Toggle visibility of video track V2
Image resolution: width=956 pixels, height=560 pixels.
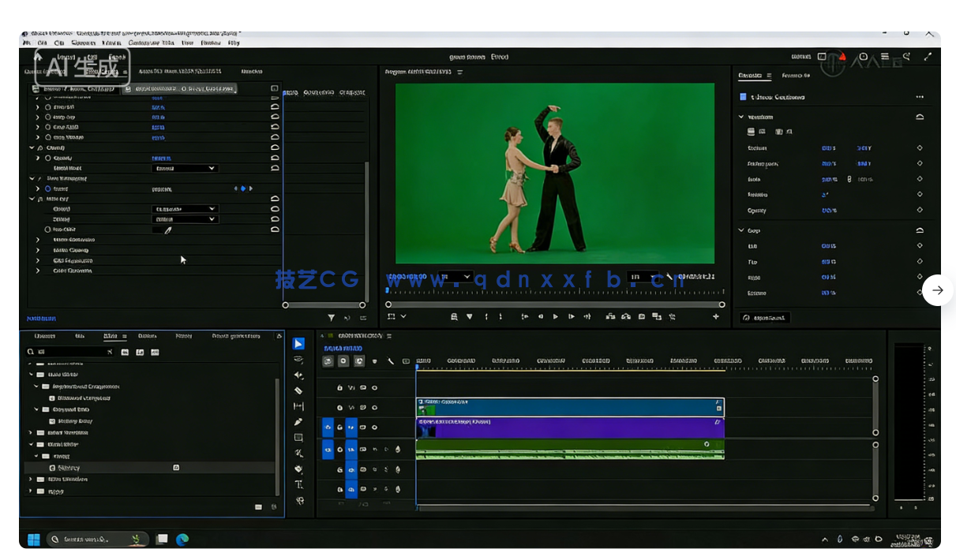click(x=375, y=407)
